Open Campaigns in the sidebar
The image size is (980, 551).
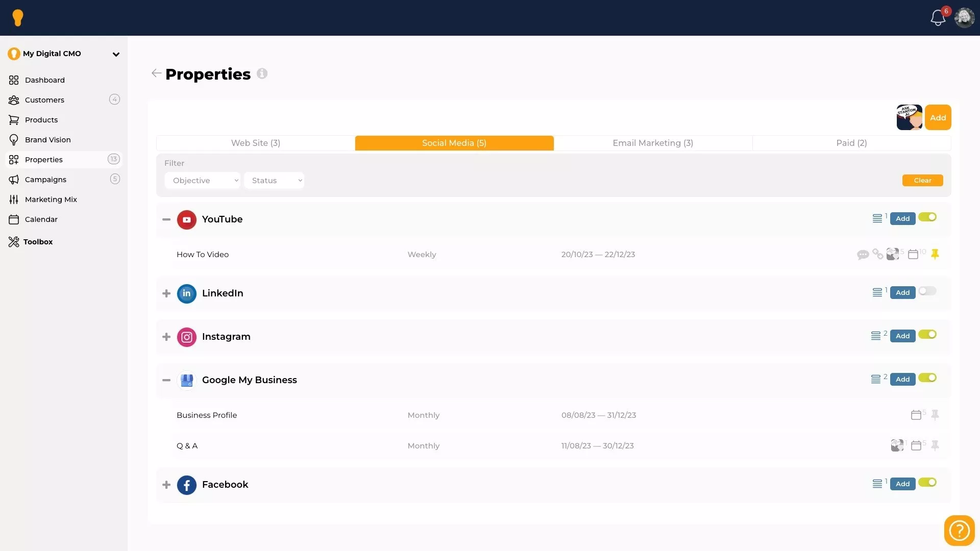point(45,180)
